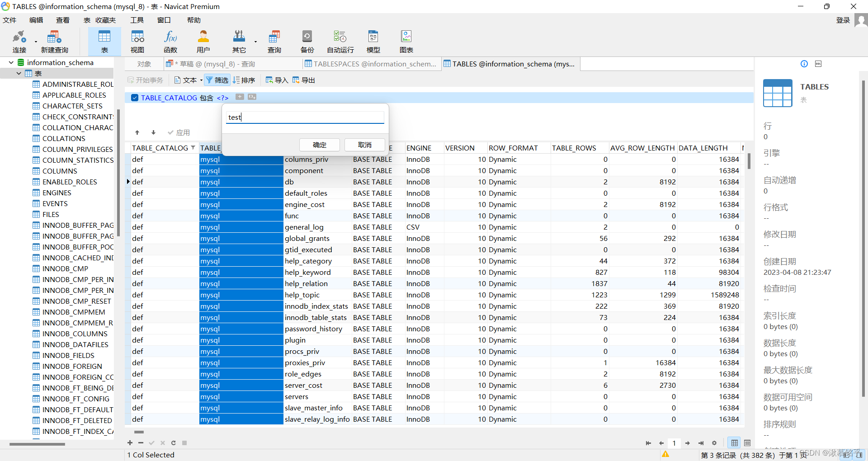Select the ENGINES table in tree
Image resolution: width=868 pixels, height=461 pixels.
[57, 193]
